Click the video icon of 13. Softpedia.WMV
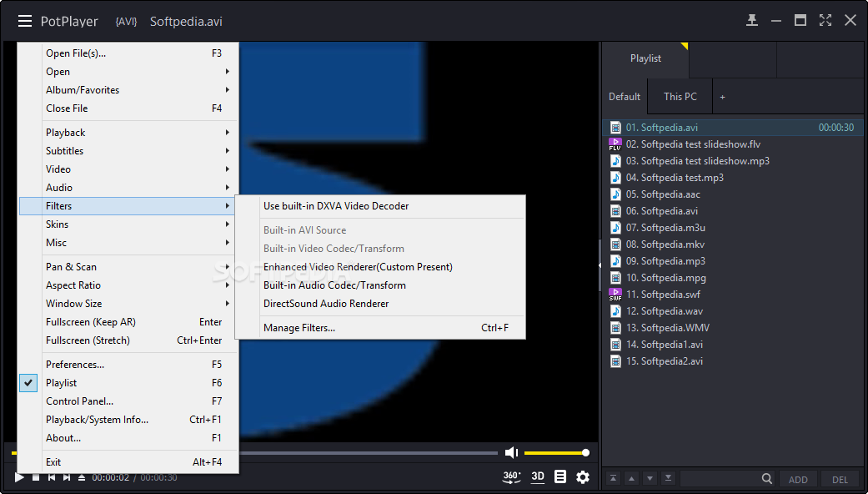The image size is (868, 494). [615, 328]
